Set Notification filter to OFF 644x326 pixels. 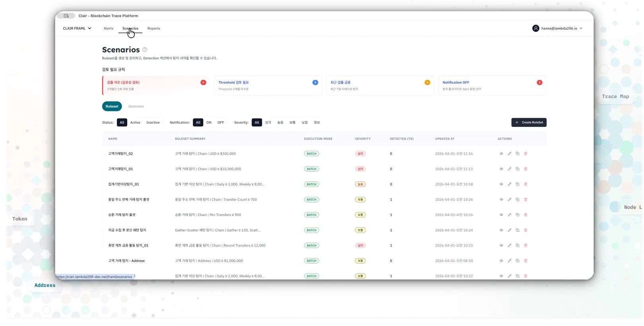[221, 122]
